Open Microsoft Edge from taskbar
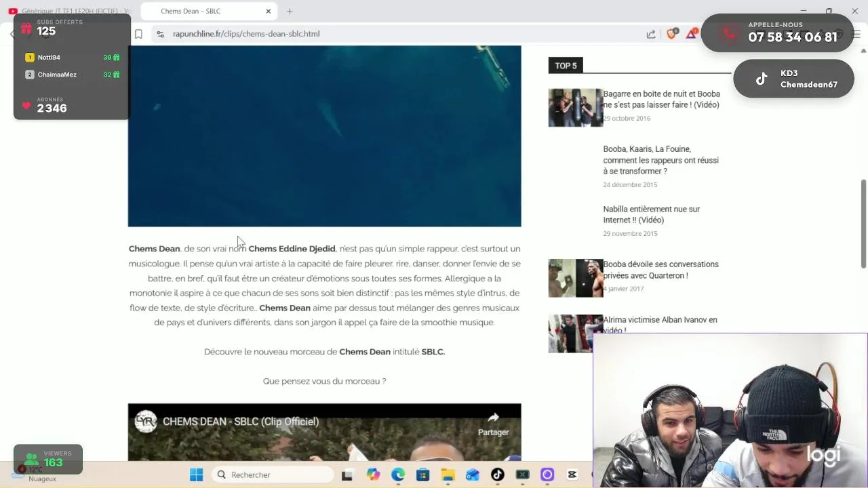Screen dimensions: 868x488 (398, 475)
